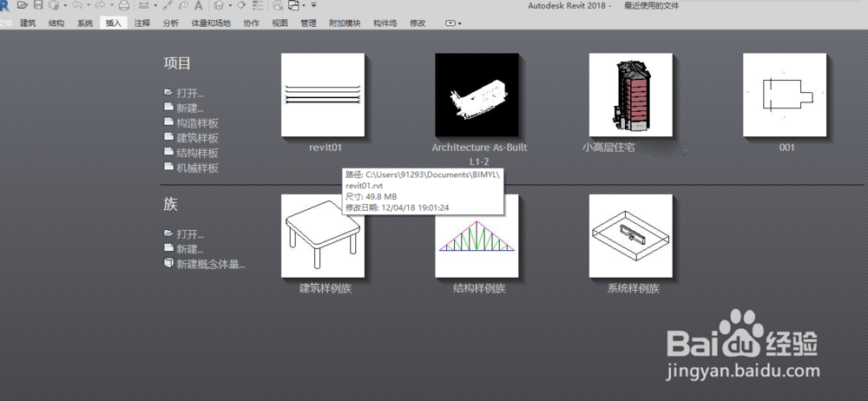This screenshot has height=401, width=868.
Task: Click the 构造样板 template link
Action: pyautogui.click(x=198, y=123)
